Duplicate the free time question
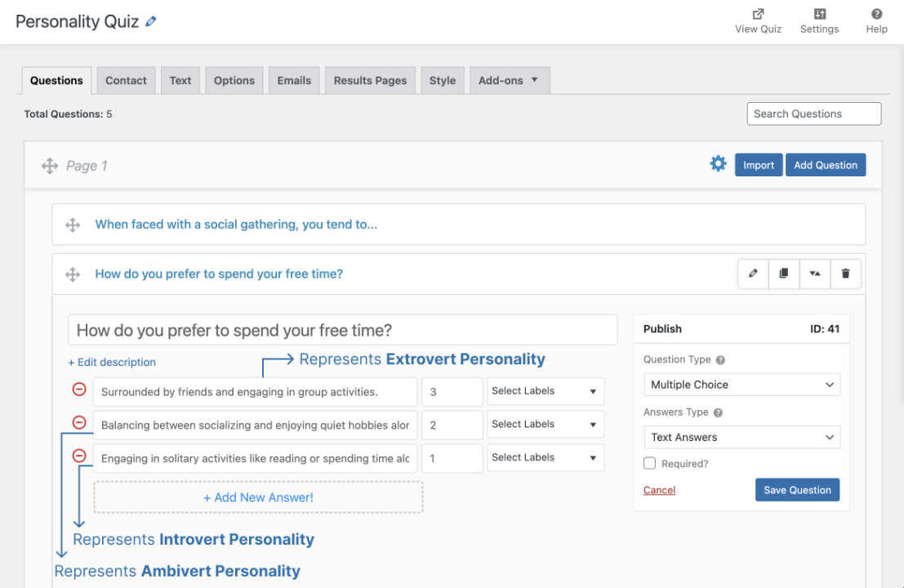Image resolution: width=904 pixels, height=588 pixels. pos(784,274)
